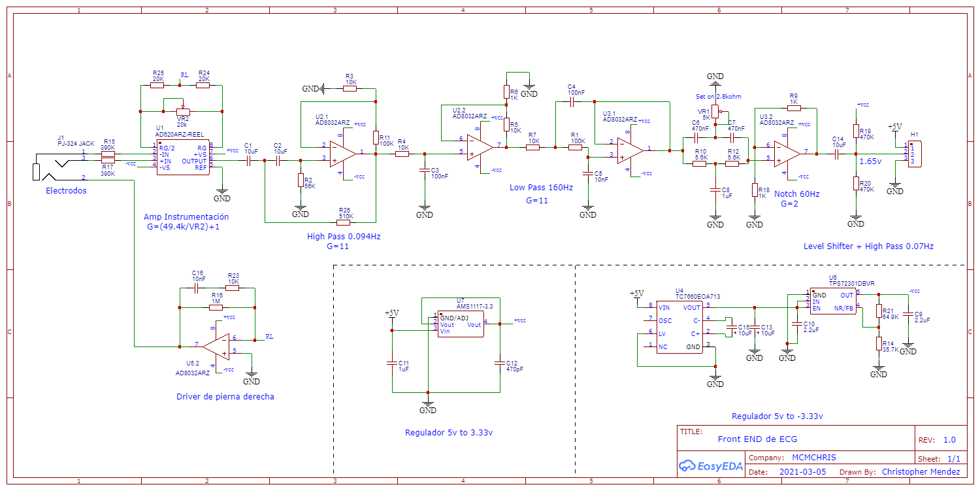
Task: Select capacitor C9 2.2uF
Action: click(908, 313)
